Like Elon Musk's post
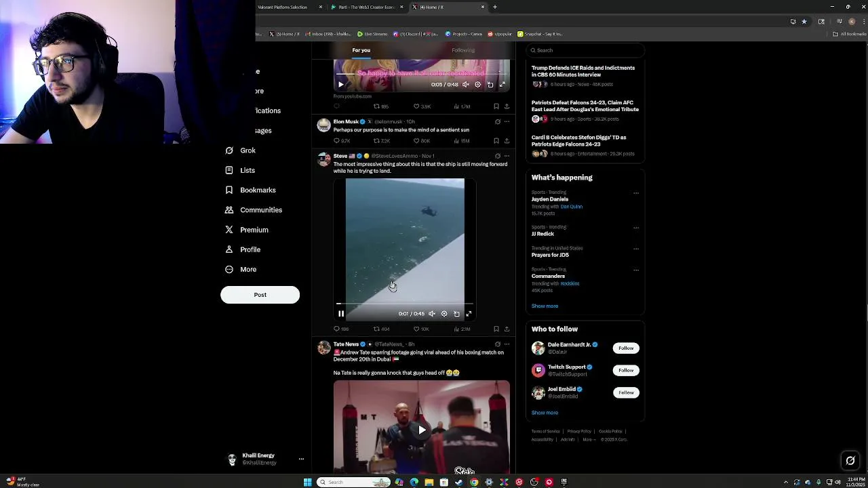The image size is (868, 488). tap(421, 141)
